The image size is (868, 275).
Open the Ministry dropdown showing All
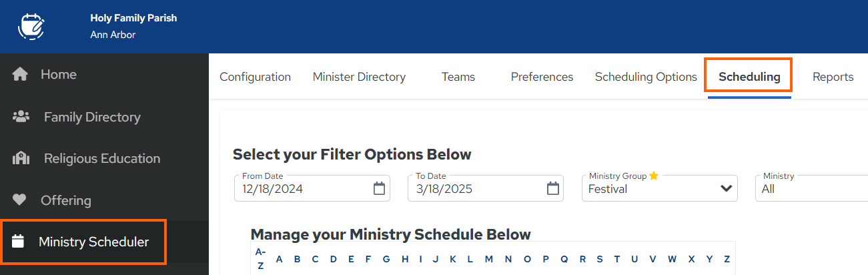coord(811,188)
